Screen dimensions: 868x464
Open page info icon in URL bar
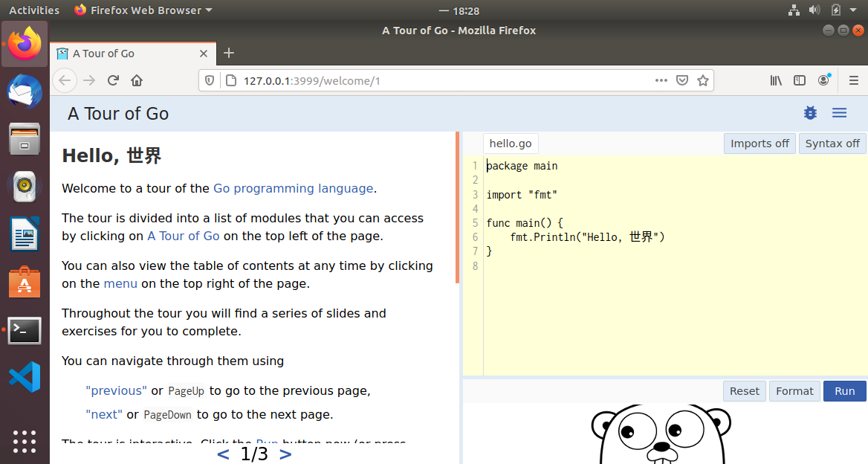231,80
